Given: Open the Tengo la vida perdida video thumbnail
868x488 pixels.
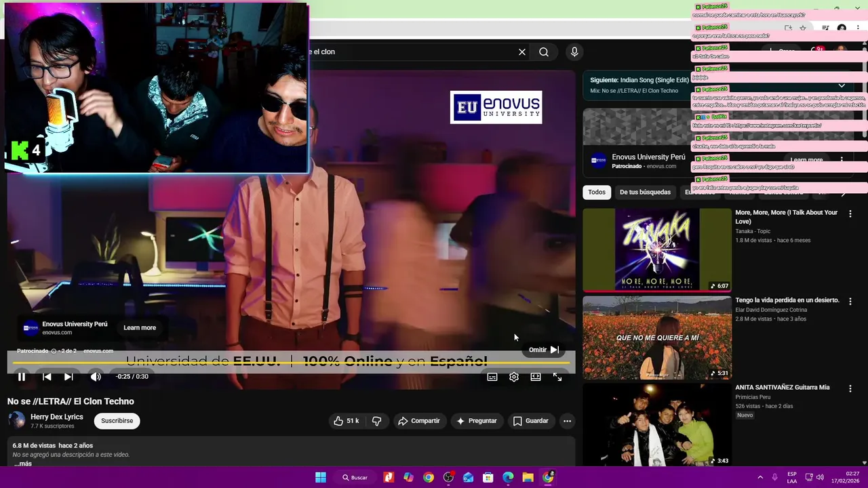Looking at the screenshot, I should (657, 338).
